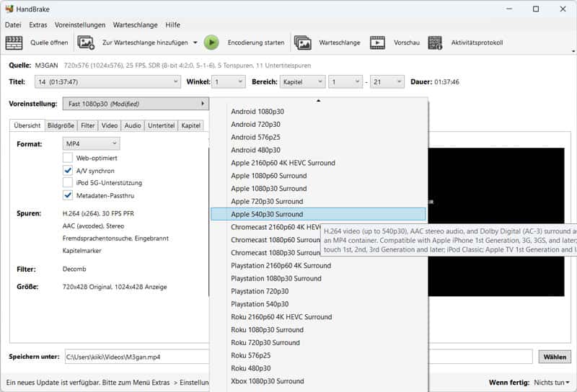This screenshot has height=392, width=577.
Task: Select Apple 1080p60 Surround preset
Action: (x=318, y=176)
